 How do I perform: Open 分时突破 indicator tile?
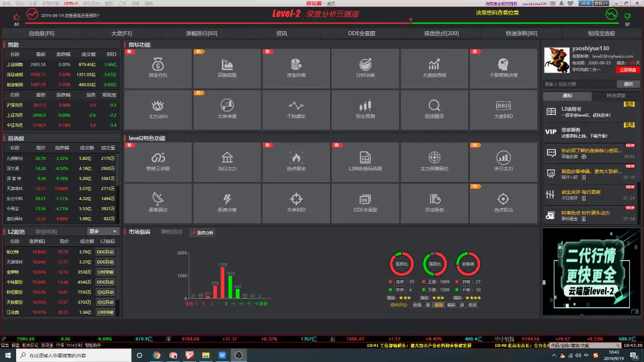click(365, 69)
